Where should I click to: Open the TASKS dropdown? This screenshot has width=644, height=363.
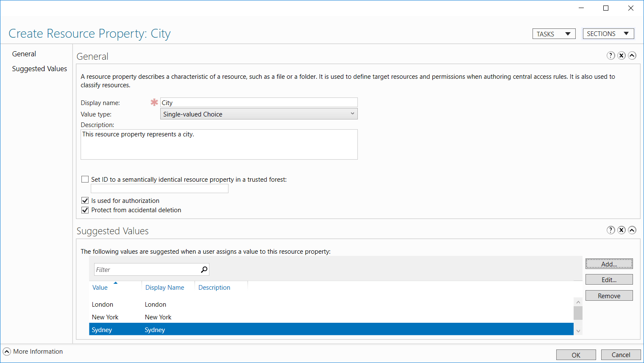pos(554,33)
